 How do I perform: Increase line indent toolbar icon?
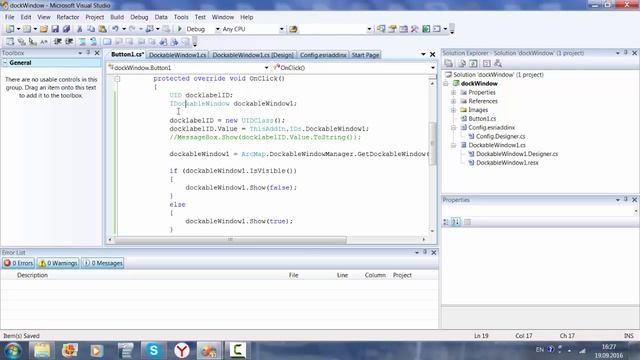click(x=69, y=42)
